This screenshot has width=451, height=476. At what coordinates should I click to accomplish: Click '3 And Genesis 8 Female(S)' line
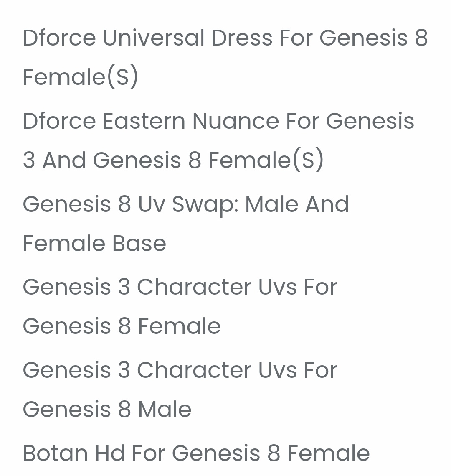click(x=173, y=160)
